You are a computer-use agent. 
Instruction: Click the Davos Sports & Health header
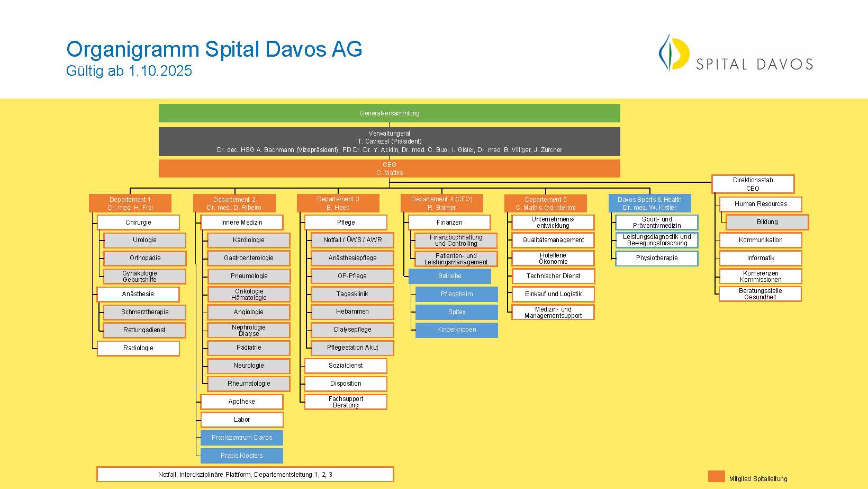pos(650,203)
